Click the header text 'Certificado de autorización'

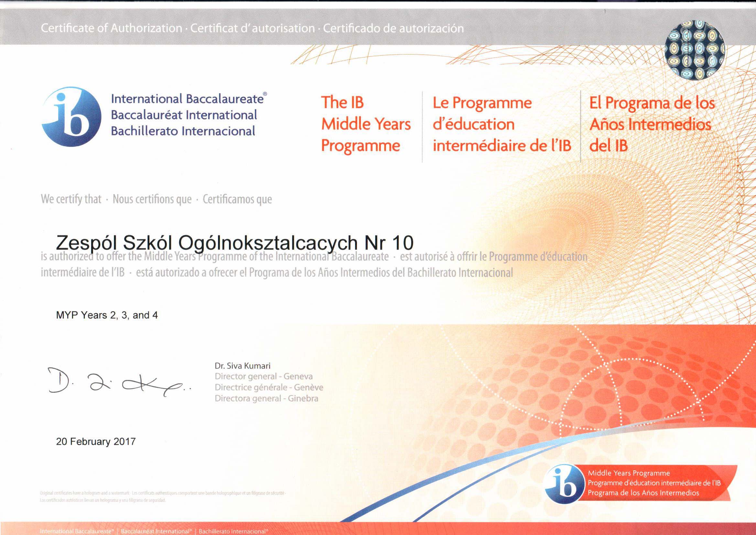click(x=393, y=28)
